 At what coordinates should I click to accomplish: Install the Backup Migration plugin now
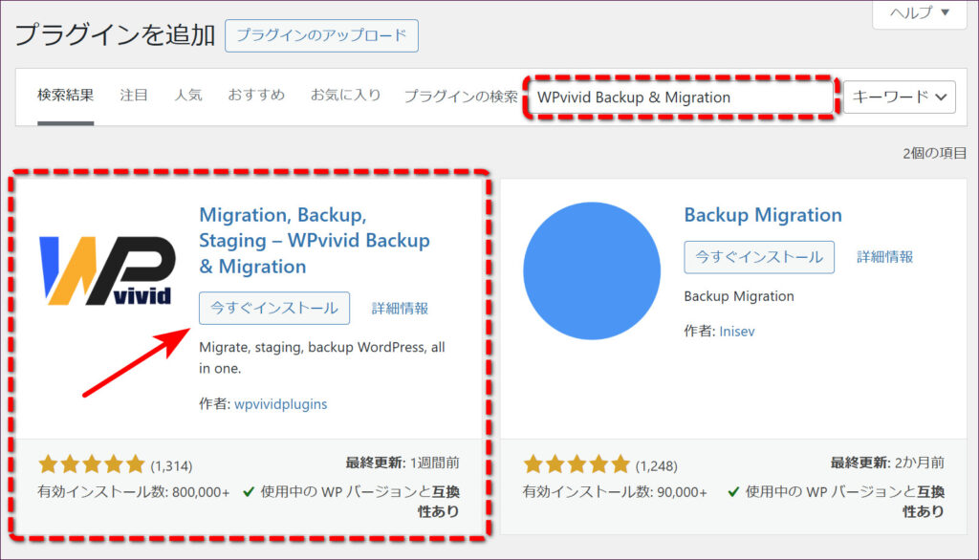click(x=759, y=256)
